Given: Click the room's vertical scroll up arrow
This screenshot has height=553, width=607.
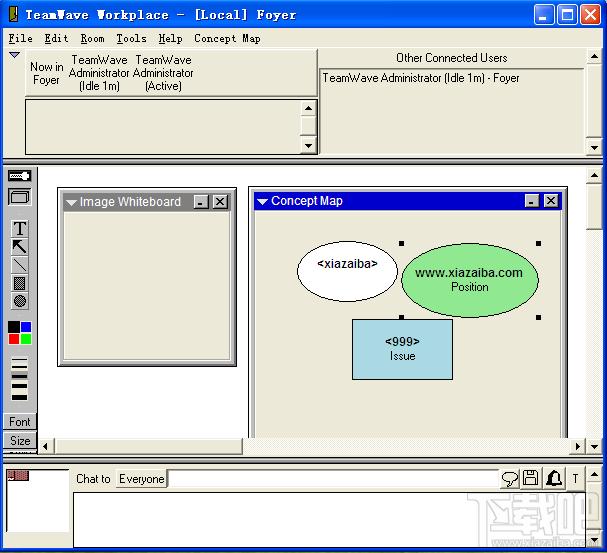Looking at the screenshot, I should click(594, 175).
